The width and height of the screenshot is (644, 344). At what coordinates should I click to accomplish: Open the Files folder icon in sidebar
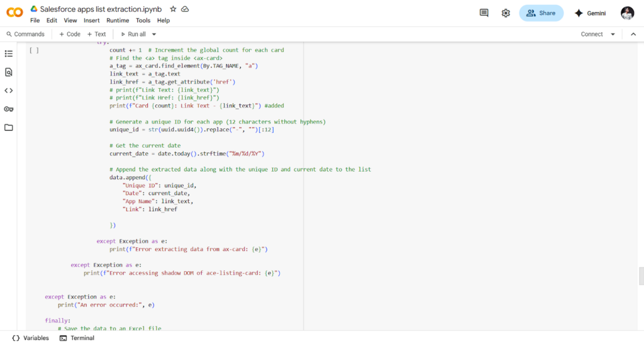[x=9, y=128]
